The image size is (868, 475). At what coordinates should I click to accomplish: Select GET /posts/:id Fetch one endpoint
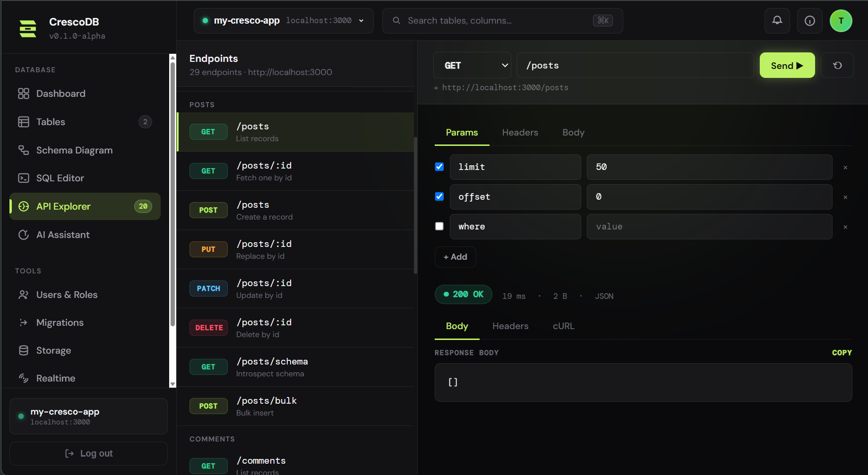click(296, 171)
